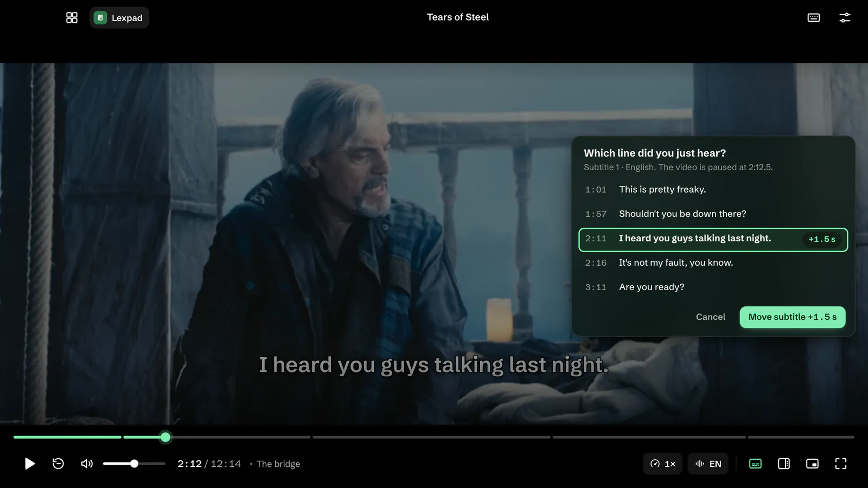Viewport: 868px width, 488px height.
Task: Select line "This is pretty freaky."
Action: [713, 190]
